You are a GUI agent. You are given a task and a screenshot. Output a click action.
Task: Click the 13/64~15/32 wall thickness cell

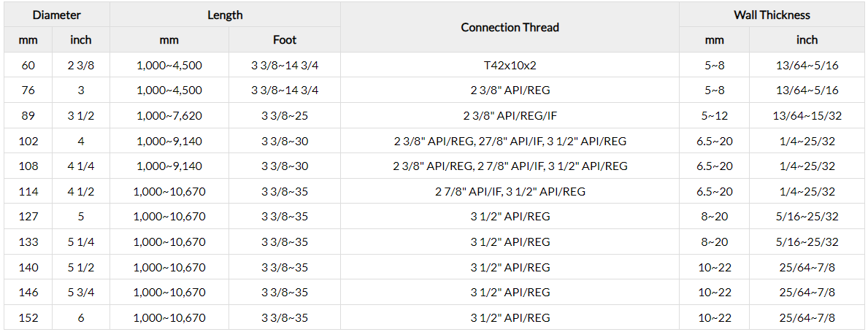(x=807, y=116)
